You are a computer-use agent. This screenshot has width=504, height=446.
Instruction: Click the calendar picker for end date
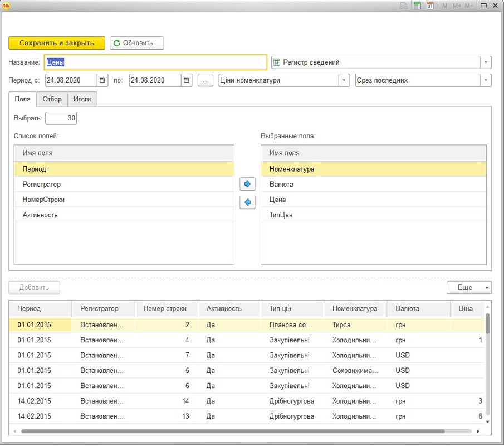pos(187,80)
